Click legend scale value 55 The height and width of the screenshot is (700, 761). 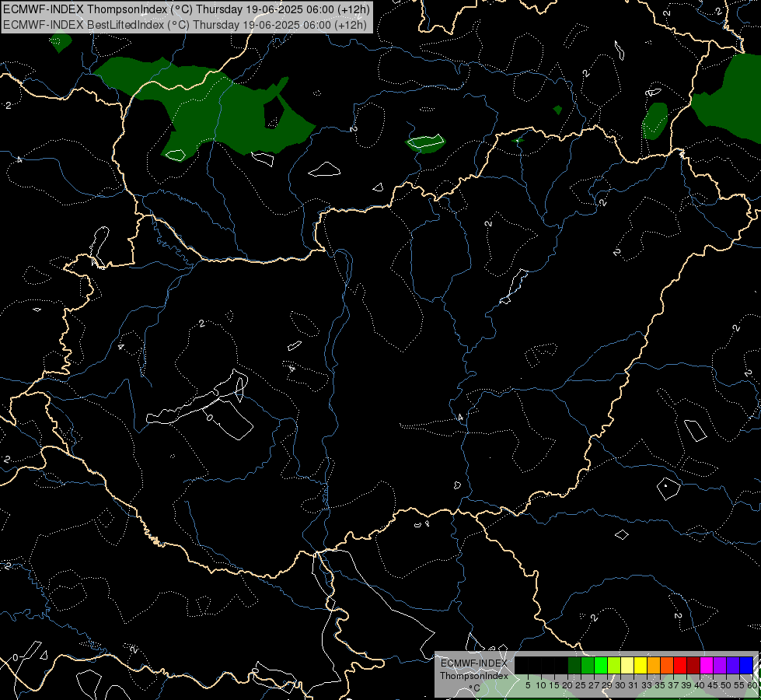pyautogui.click(x=740, y=685)
